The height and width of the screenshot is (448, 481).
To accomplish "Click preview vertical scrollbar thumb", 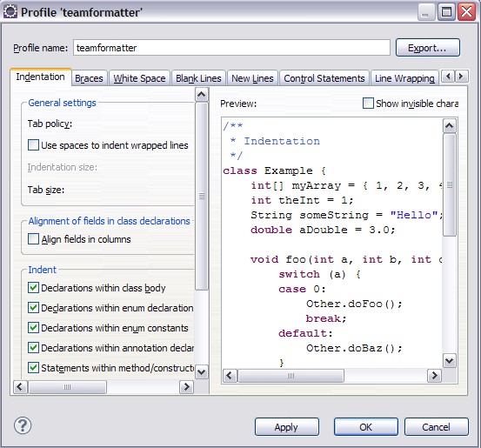I will tap(450, 184).
